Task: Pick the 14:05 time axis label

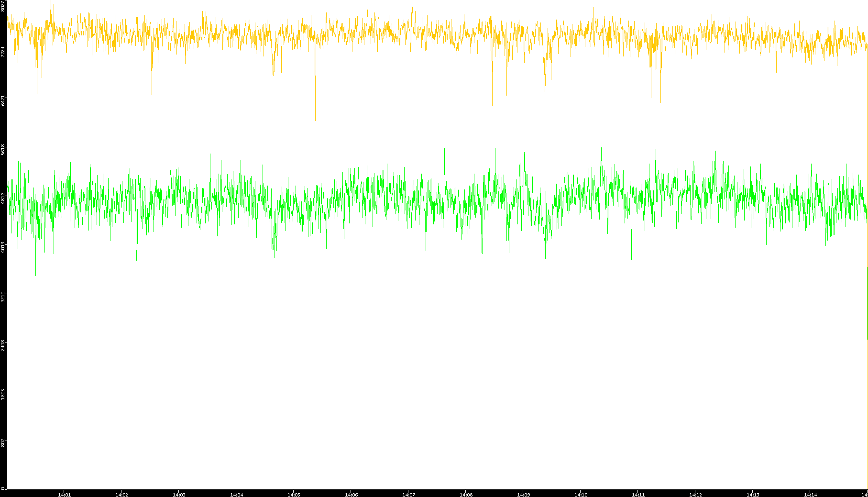Action: click(x=294, y=495)
